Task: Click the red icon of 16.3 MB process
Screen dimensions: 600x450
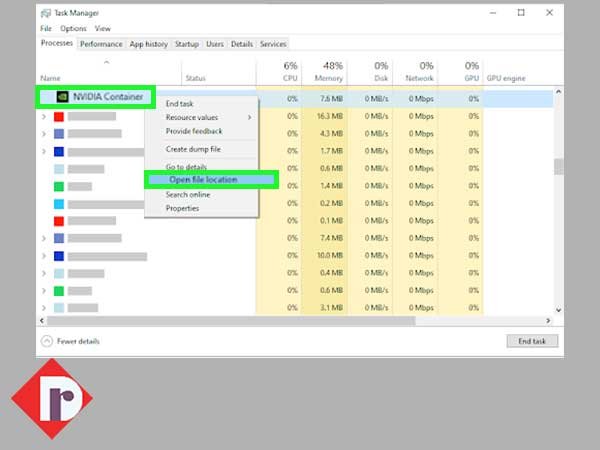Action: pos(59,116)
